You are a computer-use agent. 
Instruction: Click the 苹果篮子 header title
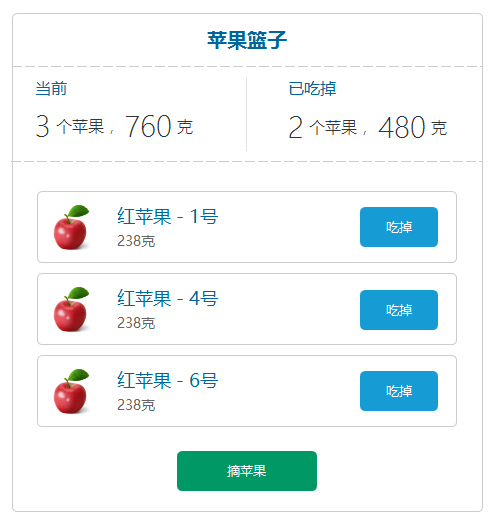(x=247, y=40)
